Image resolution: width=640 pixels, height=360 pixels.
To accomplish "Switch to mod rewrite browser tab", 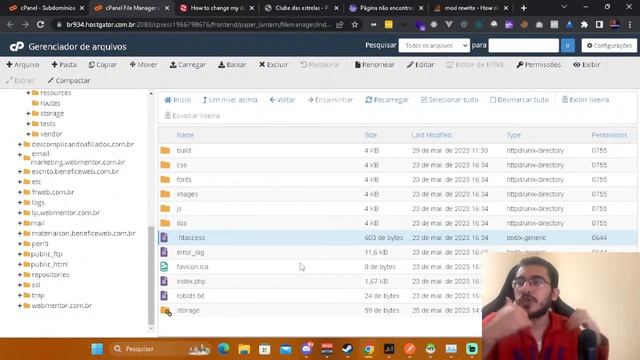I will coord(471,8).
